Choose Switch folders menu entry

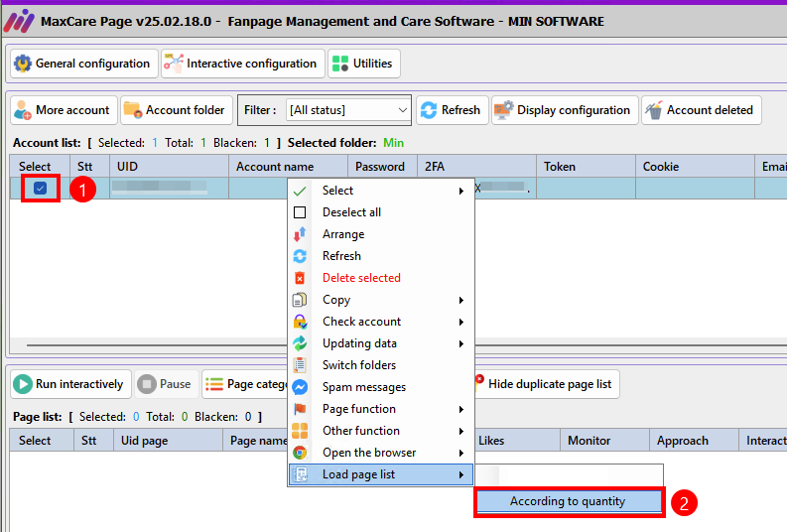coord(381,365)
